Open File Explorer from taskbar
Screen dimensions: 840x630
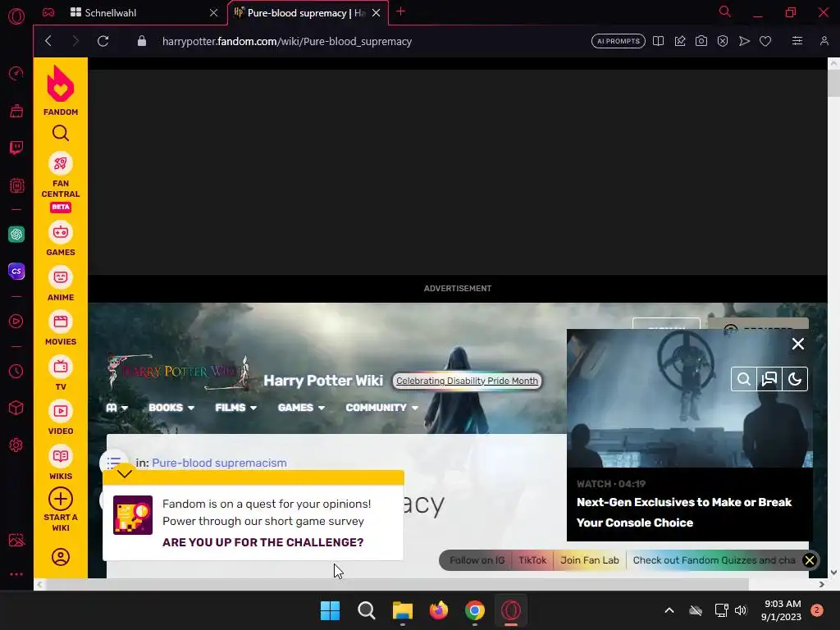tap(402, 610)
